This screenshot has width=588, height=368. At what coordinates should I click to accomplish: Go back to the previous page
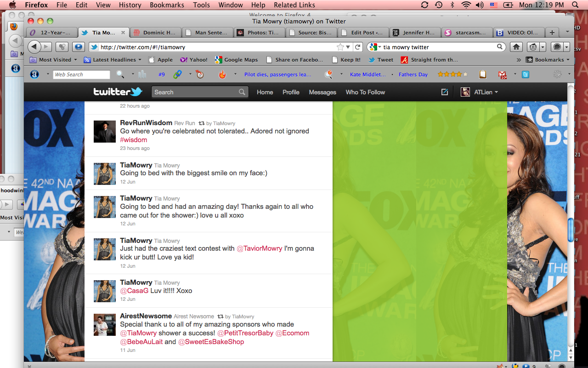pos(34,47)
